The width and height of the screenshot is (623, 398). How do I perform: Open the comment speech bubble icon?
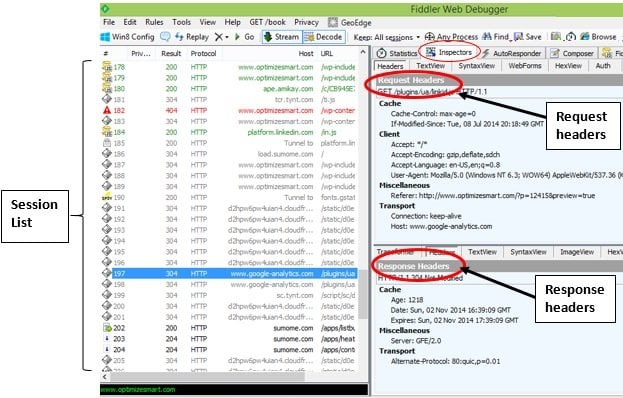(x=165, y=37)
